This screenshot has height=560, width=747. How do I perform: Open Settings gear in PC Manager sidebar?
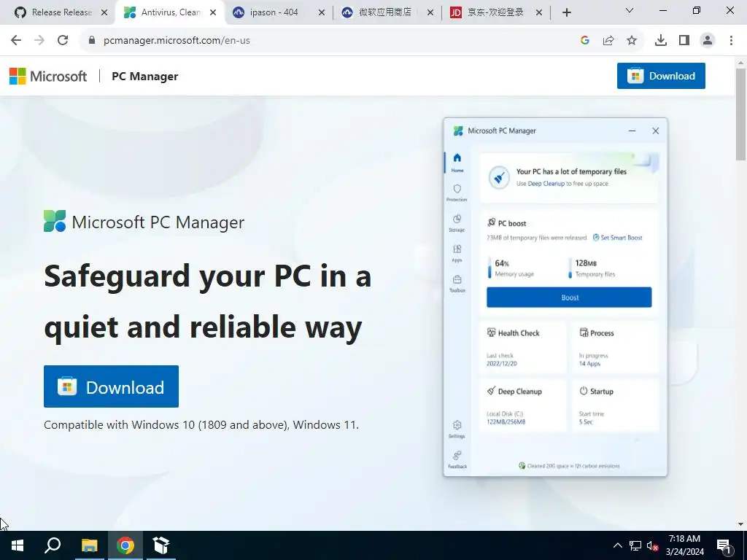click(457, 429)
